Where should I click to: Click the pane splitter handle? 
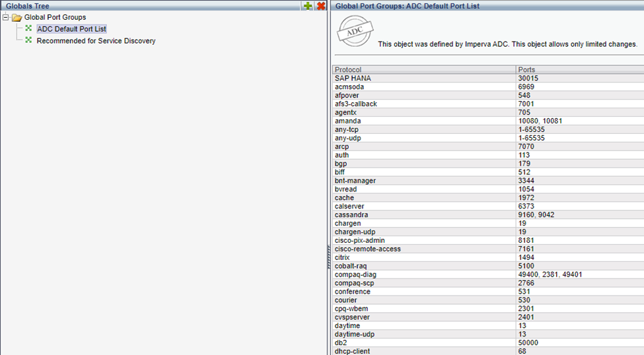329,257
